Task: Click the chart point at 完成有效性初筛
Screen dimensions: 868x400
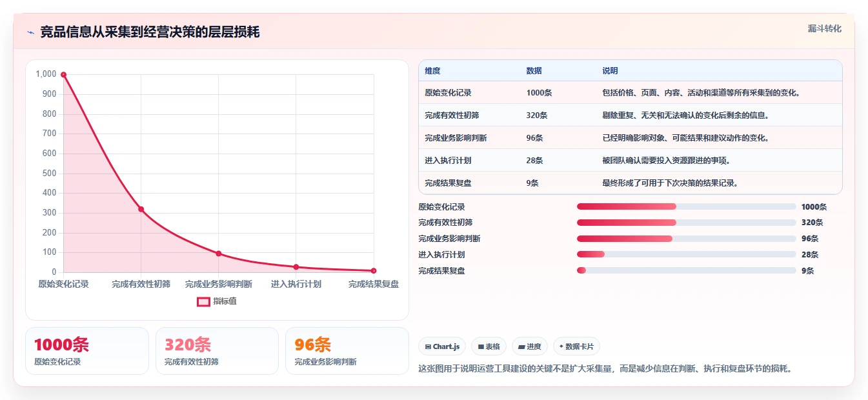Action: coord(141,209)
